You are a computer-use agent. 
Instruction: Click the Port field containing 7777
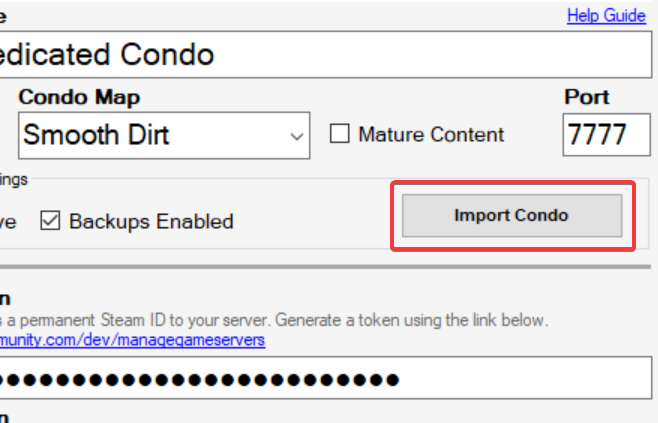606,135
